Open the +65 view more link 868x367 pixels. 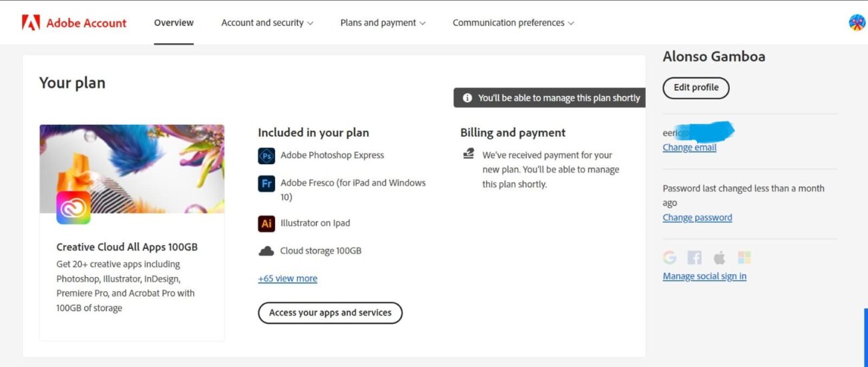point(288,279)
